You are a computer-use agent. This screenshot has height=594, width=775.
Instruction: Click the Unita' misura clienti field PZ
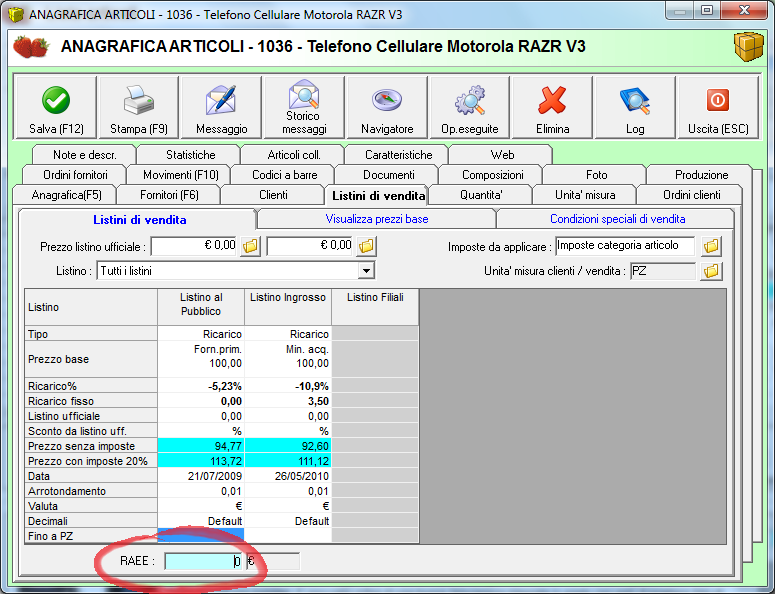662,271
